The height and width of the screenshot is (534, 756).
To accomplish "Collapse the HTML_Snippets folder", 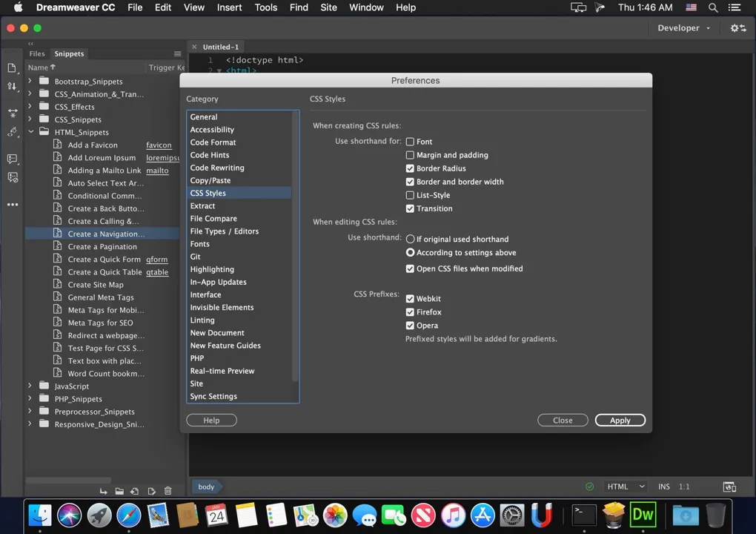I will 31,132.
